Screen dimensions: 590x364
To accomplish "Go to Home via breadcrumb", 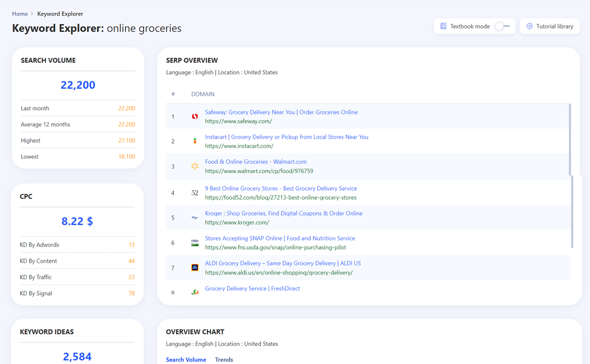I will pos(20,13).
